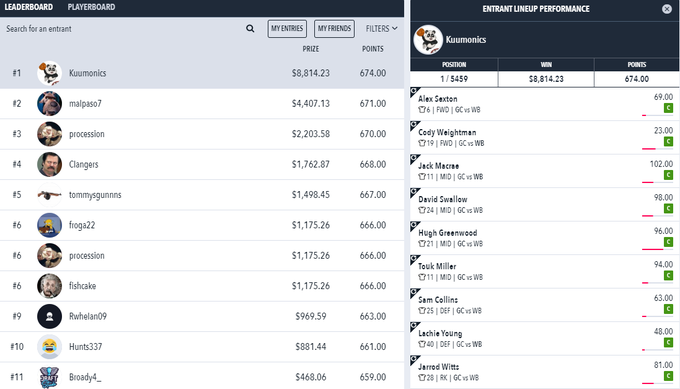Click malpaso7's avatar

click(x=49, y=103)
